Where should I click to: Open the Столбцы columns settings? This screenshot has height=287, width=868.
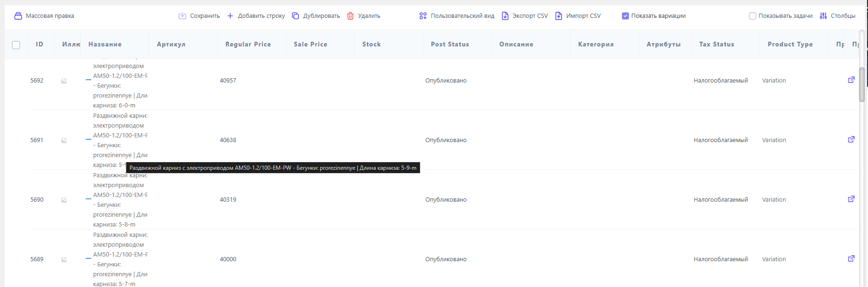tap(838, 16)
